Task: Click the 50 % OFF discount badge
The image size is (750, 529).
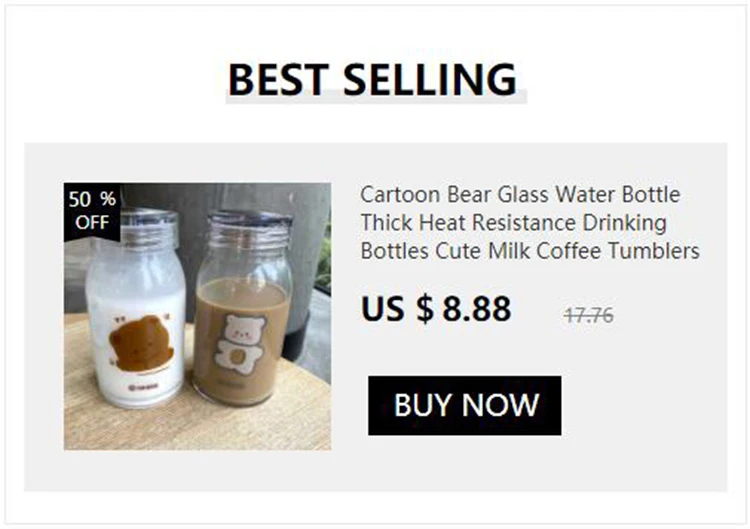Action: (92, 211)
